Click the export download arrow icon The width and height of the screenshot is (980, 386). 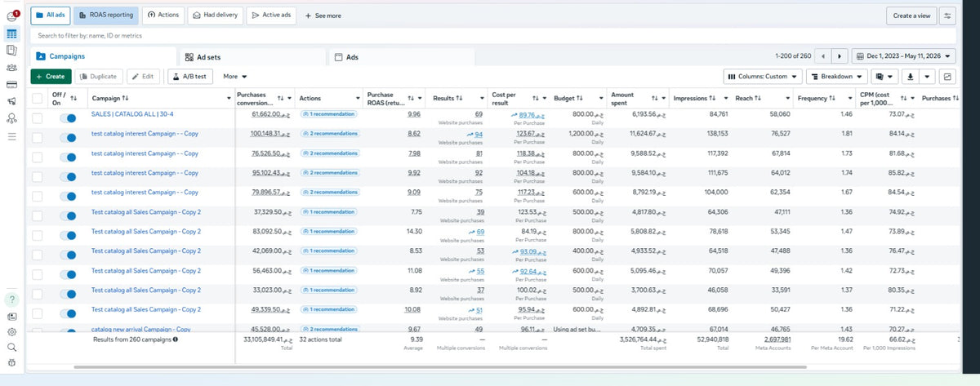coord(911,76)
